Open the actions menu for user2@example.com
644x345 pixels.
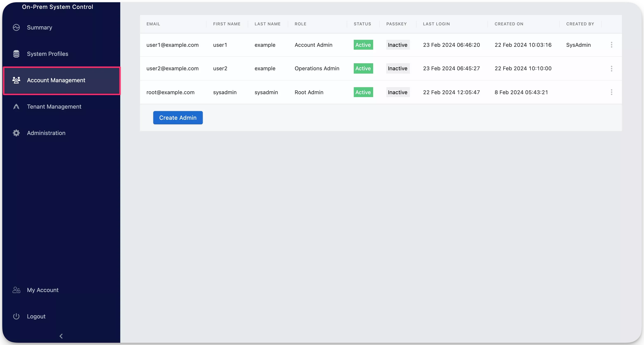pyautogui.click(x=612, y=68)
